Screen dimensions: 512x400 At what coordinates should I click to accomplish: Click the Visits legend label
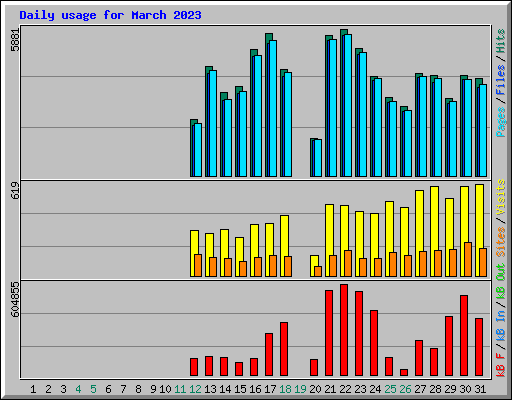pos(501,197)
